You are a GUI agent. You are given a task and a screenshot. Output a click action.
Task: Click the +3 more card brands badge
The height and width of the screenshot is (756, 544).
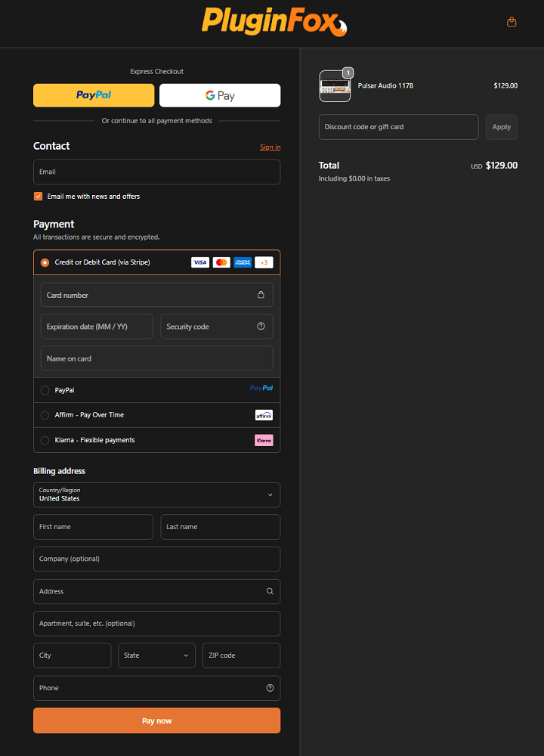pos(264,262)
